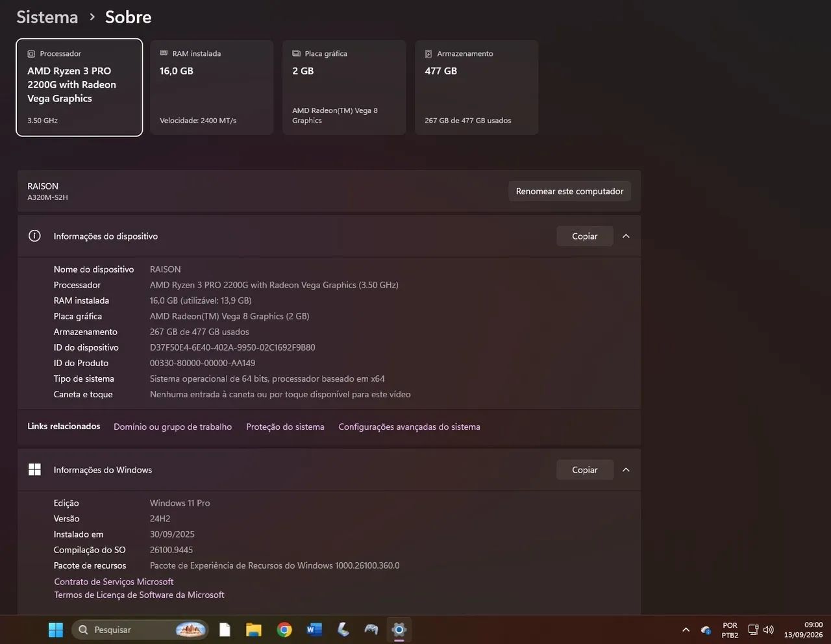Select the Processador card

point(79,88)
